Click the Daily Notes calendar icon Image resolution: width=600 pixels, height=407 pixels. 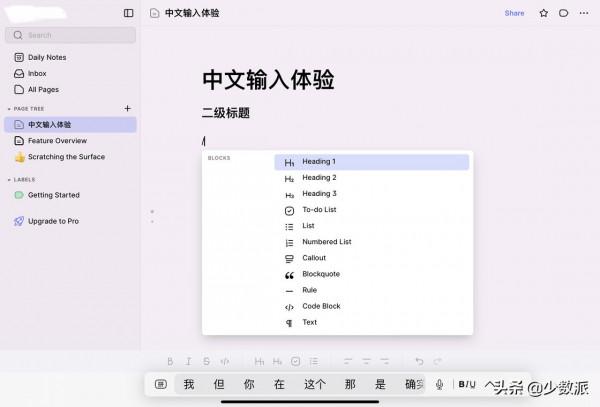[x=19, y=57]
